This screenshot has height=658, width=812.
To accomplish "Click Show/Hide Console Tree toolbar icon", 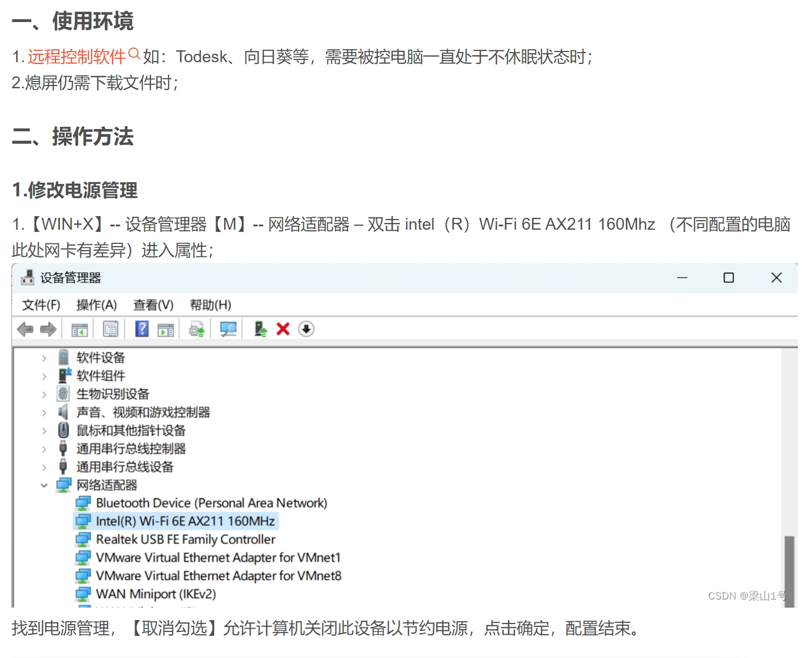I will [79, 329].
